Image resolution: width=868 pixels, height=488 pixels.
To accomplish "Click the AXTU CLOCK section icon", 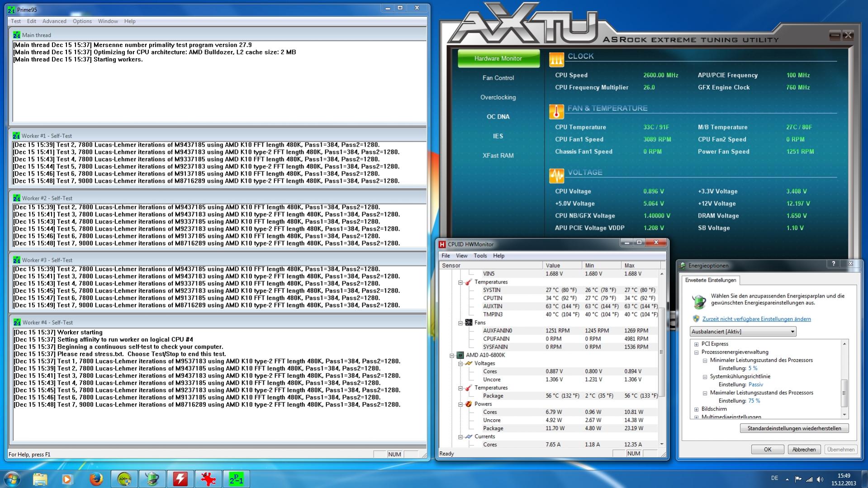I will (x=556, y=59).
